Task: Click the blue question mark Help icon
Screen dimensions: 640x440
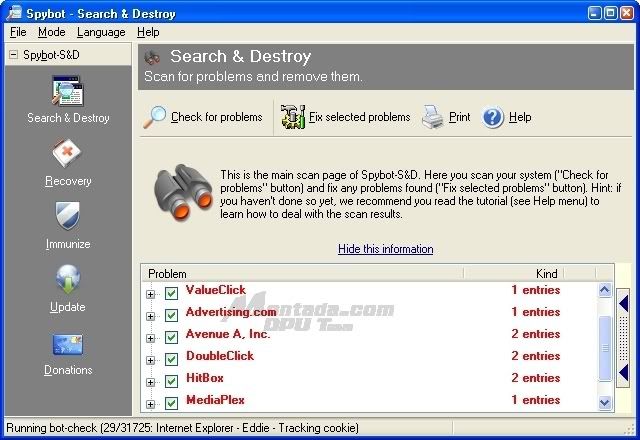Action: point(493,118)
